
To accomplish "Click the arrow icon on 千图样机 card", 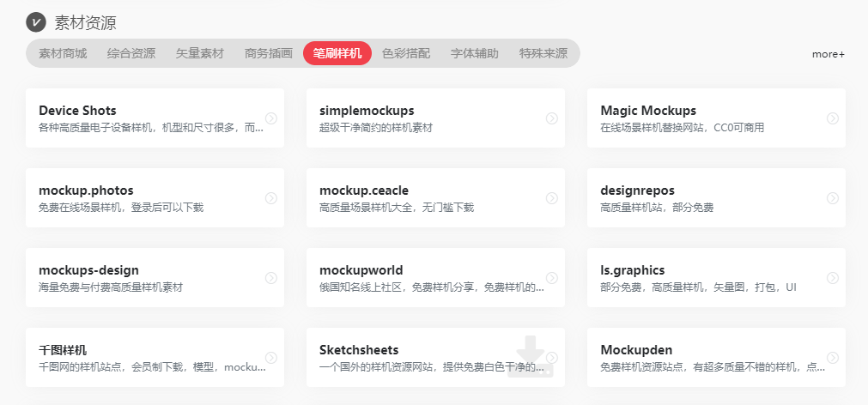I will [271, 357].
